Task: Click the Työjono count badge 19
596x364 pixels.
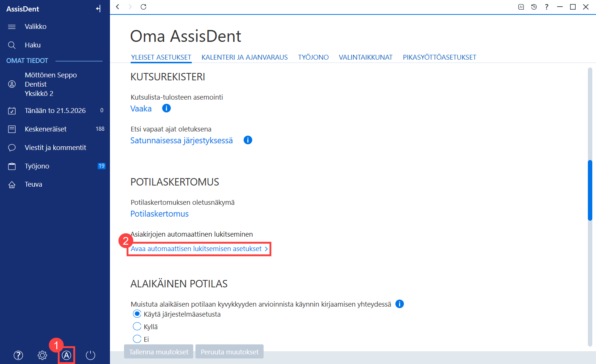Action: [x=101, y=166]
